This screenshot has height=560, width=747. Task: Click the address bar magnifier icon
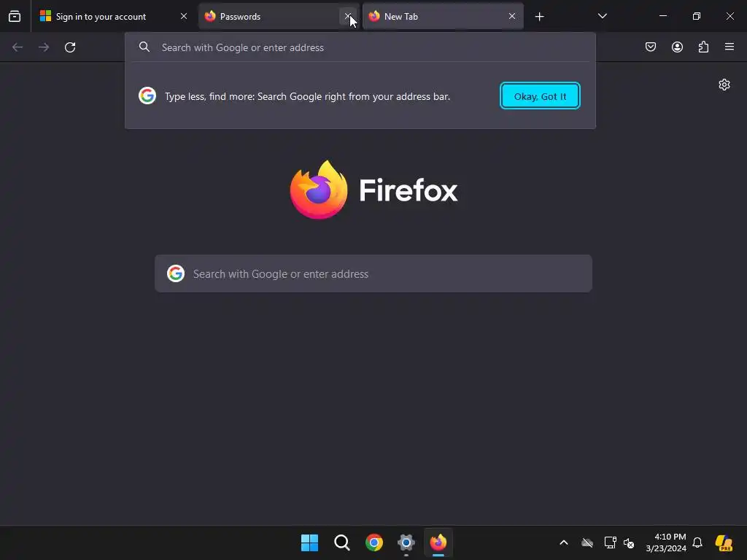[x=144, y=47]
